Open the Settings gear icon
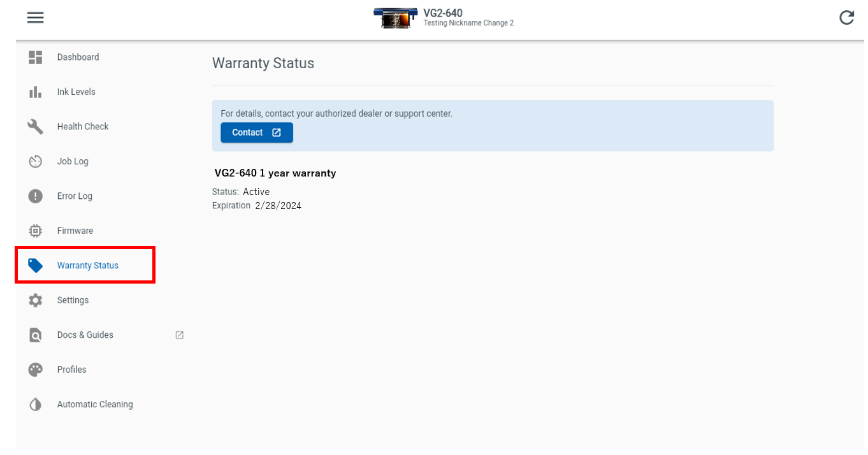Image resolution: width=868 pixels, height=455 pixels. point(35,300)
